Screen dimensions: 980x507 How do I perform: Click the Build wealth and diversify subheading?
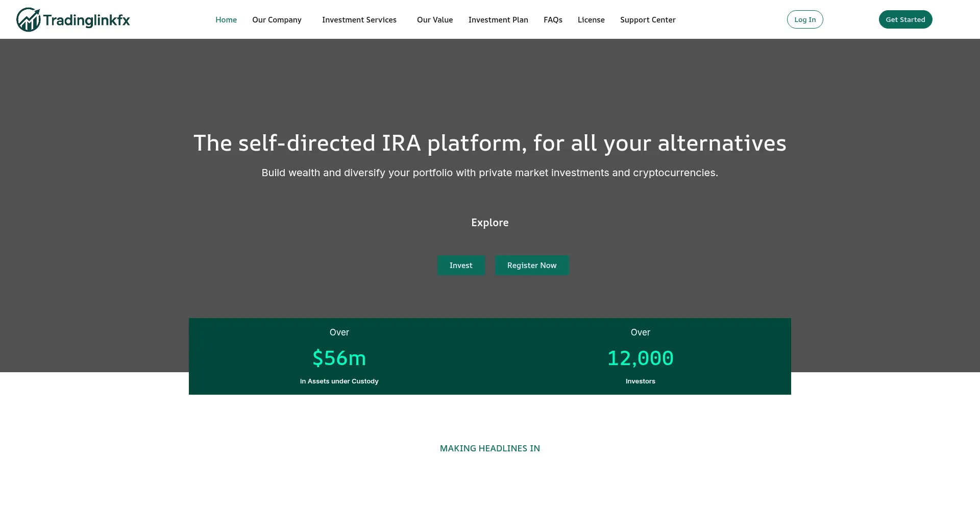pyautogui.click(x=489, y=173)
